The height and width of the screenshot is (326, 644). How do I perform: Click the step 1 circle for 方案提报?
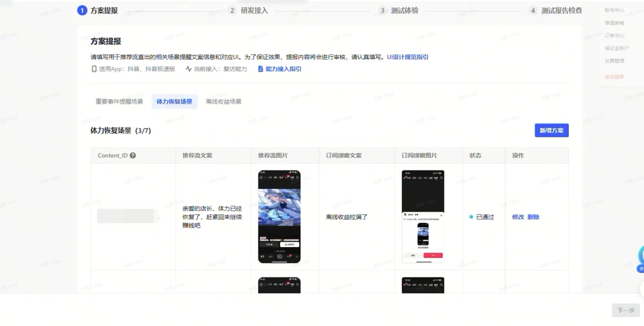click(82, 11)
